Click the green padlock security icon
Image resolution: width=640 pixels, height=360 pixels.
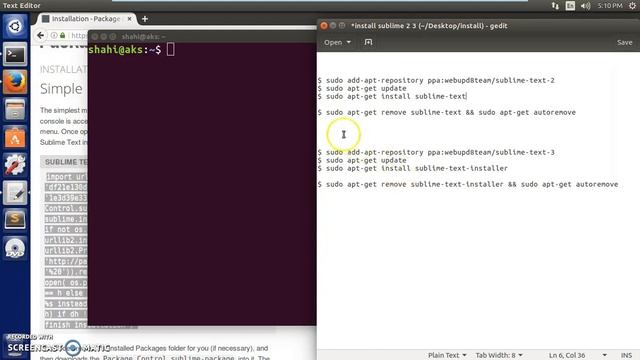pyautogui.click(x=62, y=36)
